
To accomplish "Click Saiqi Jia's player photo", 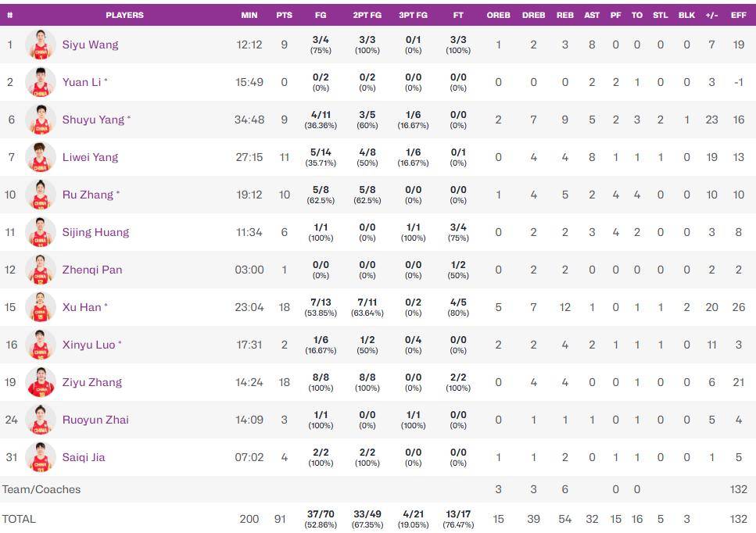I will 40,457.
